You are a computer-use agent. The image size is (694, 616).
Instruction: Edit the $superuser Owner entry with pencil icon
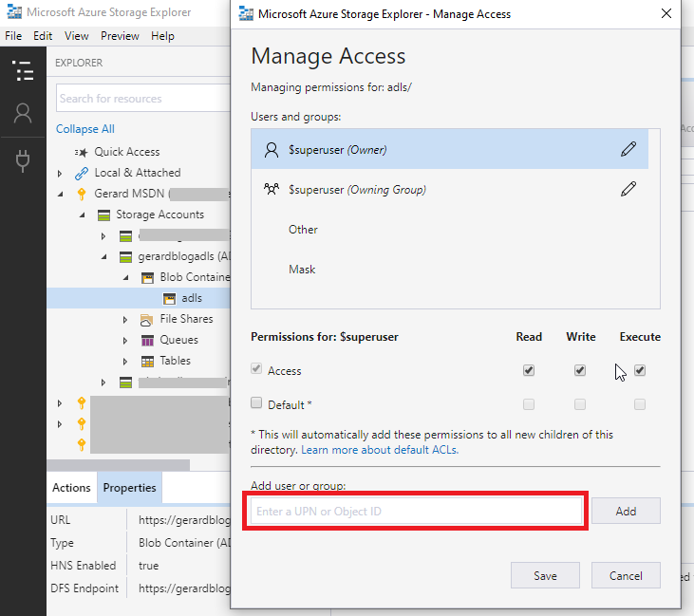point(628,149)
